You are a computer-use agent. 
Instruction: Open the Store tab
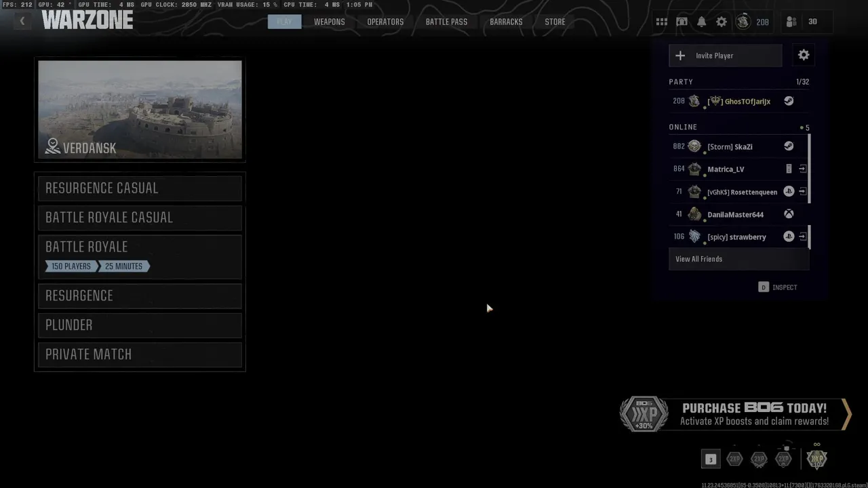(x=555, y=22)
